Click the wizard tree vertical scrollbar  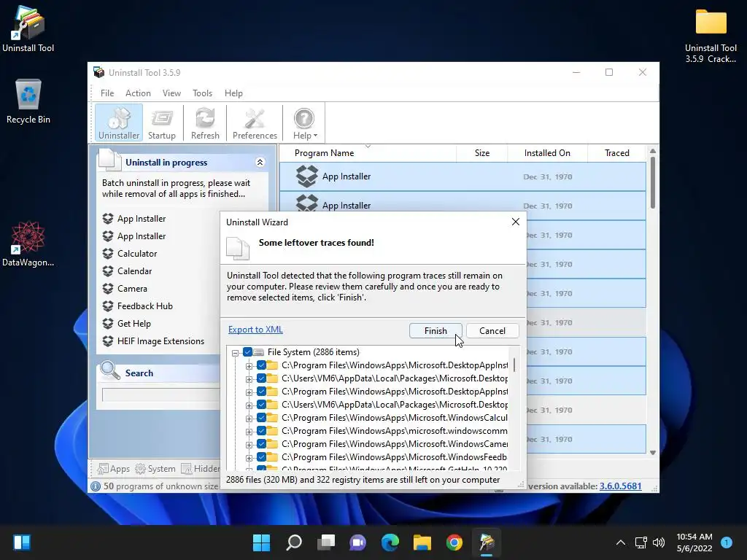pos(514,365)
